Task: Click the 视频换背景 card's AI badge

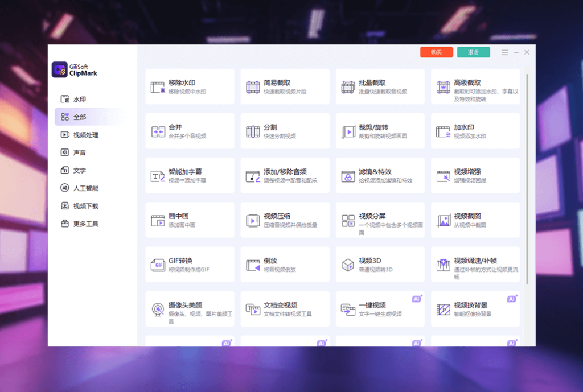Action: point(512,299)
